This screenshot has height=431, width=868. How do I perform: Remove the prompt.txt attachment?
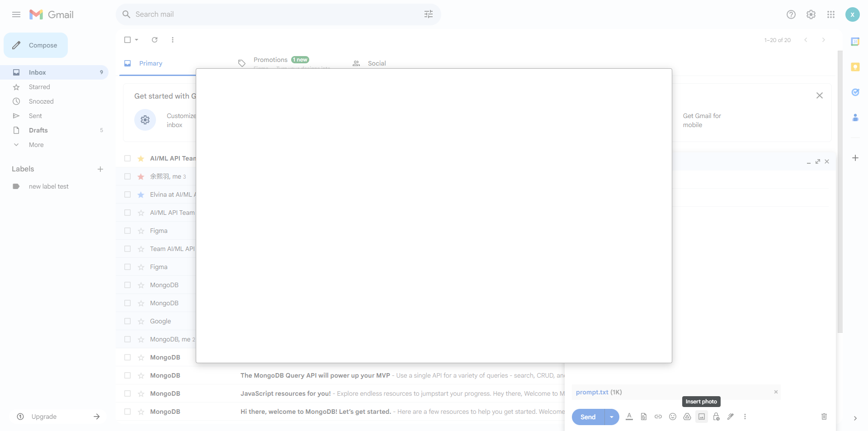(776, 392)
